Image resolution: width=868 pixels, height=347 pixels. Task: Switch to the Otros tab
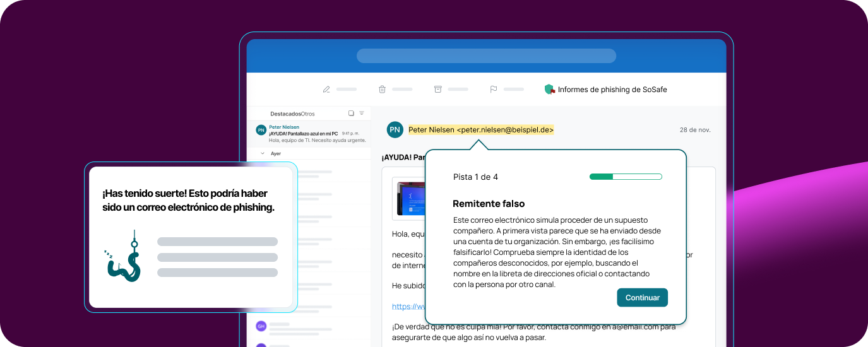coord(308,114)
